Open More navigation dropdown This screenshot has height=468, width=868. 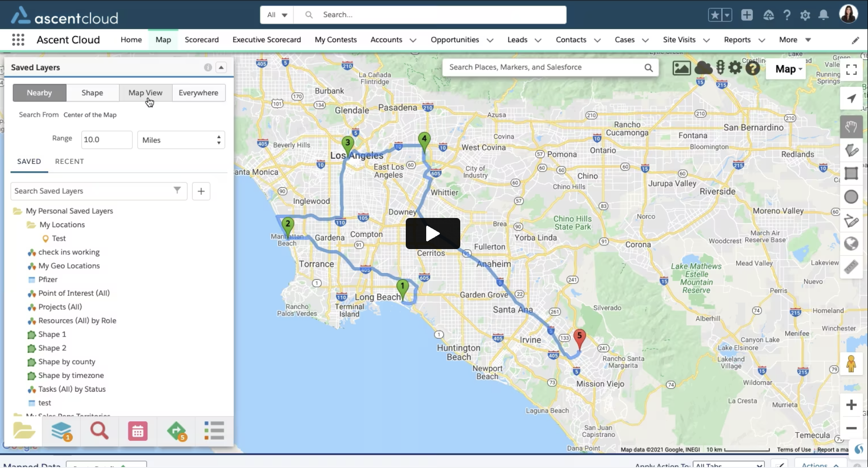click(x=795, y=40)
